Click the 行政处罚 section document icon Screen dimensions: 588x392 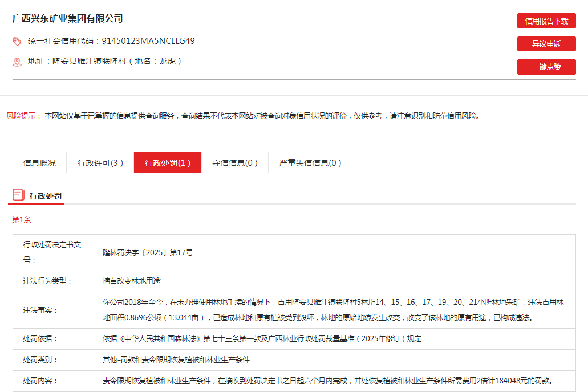click(x=18, y=195)
